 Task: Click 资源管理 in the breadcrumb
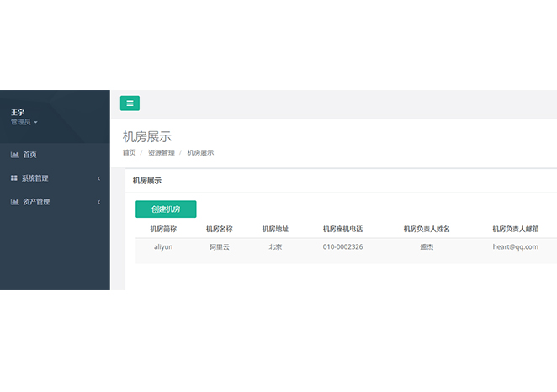[x=162, y=153]
